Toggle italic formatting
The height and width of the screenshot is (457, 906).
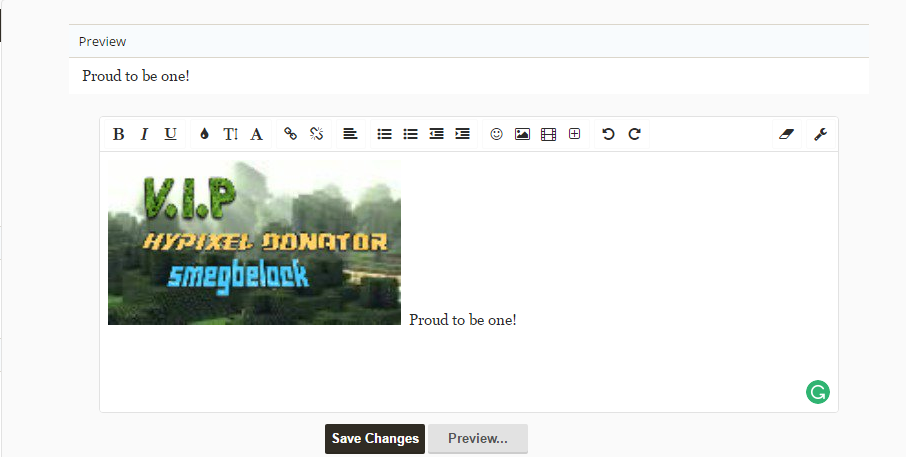click(x=144, y=134)
